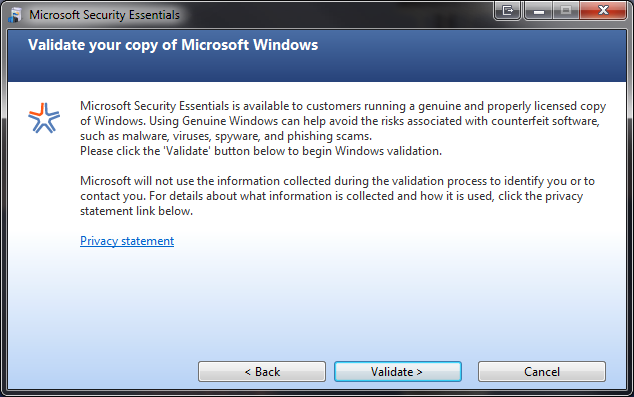Screen dimensions: 634x397
Task: Close the dialog with the red X
Action: tap(602, 11)
